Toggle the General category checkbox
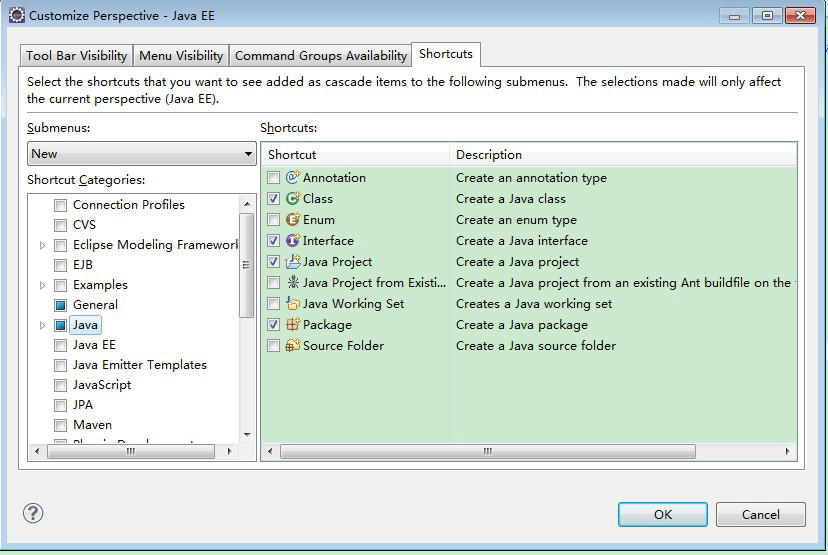This screenshot has height=555, width=828. tap(61, 305)
